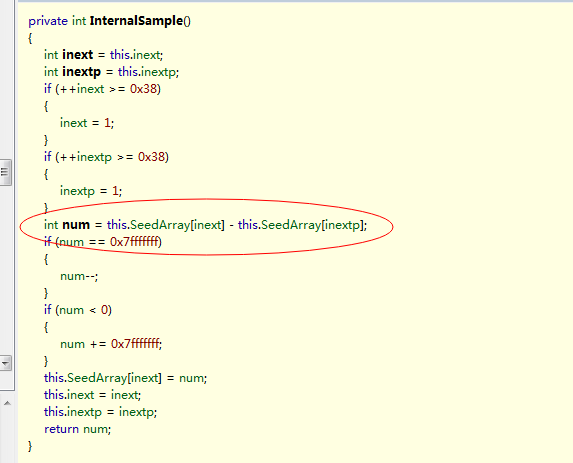The width and height of the screenshot is (573, 463).
Task: Click the bold inextp variable declaration
Action: pos(81,72)
